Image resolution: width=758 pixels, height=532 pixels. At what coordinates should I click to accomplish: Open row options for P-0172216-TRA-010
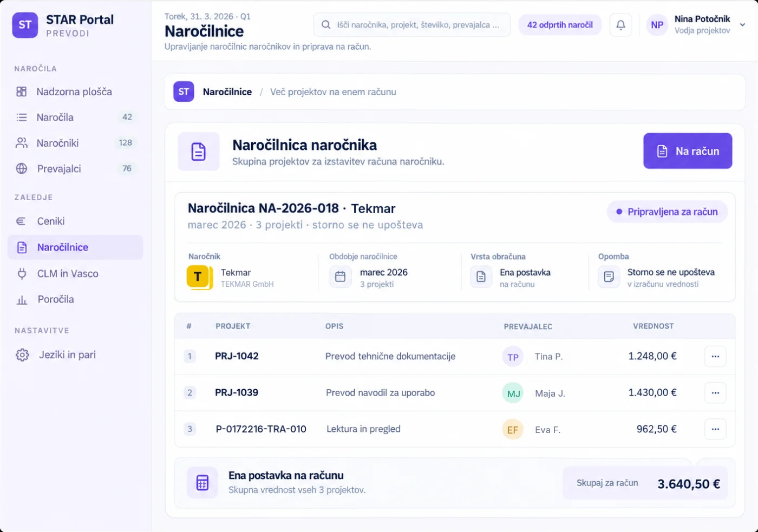[715, 429]
